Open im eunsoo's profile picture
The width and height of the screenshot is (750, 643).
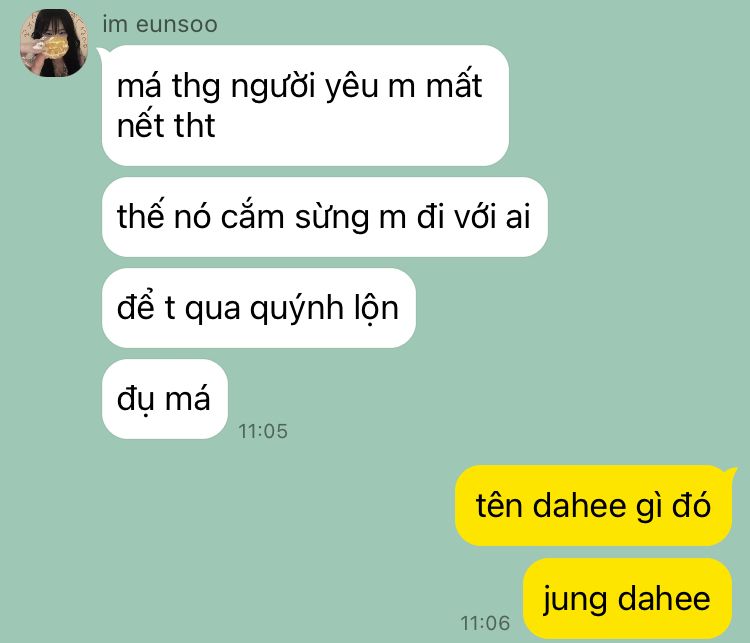pos(54,43)
